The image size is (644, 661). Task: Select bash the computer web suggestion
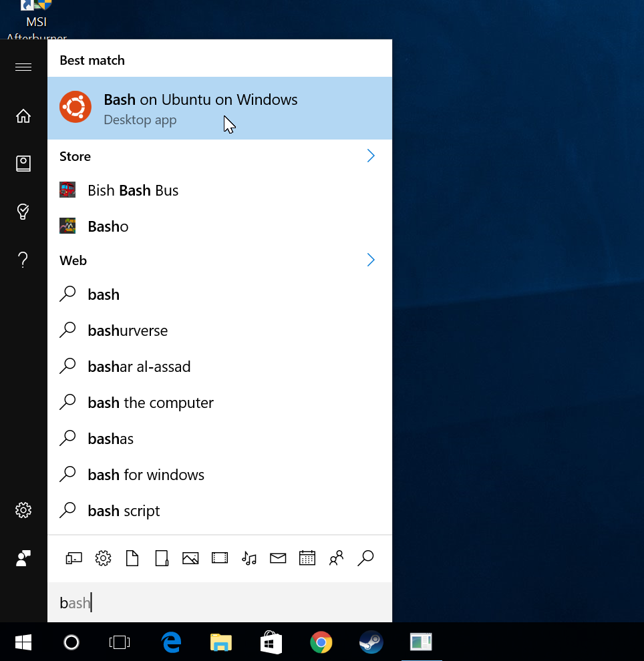click(220, 403)
